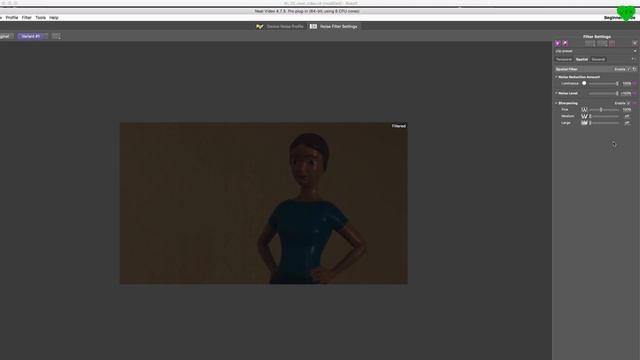
Task: Click the reddish mode icon under Filter Settings title
Action: coord(612,43)
